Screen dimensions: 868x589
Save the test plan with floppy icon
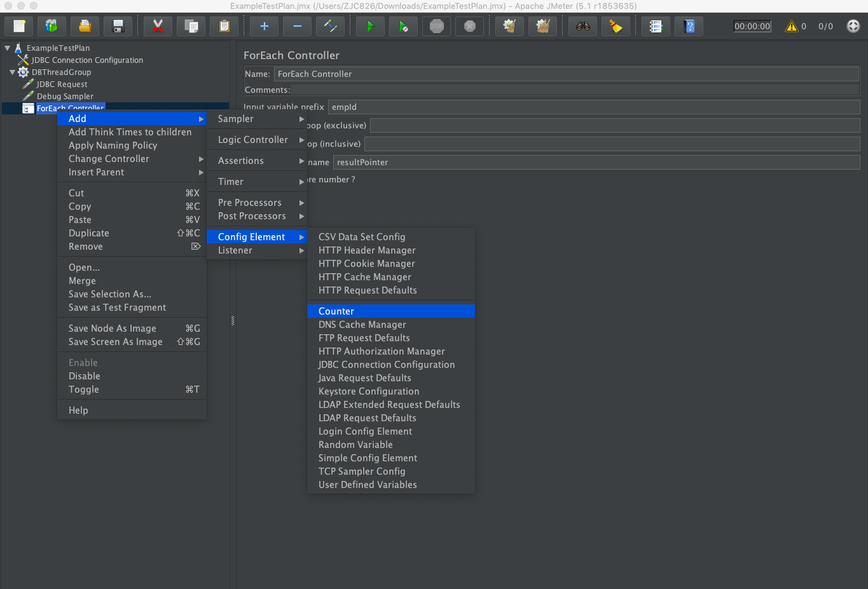pos(118,26)
